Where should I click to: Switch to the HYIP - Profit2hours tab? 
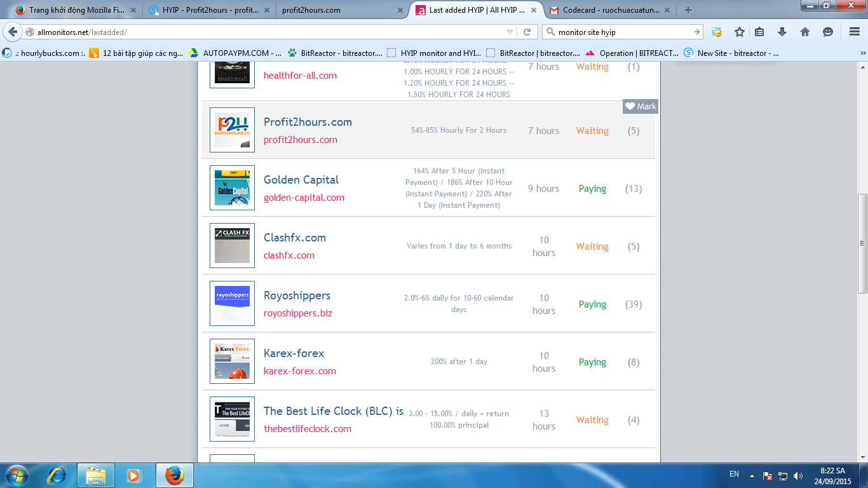(208, 10)
